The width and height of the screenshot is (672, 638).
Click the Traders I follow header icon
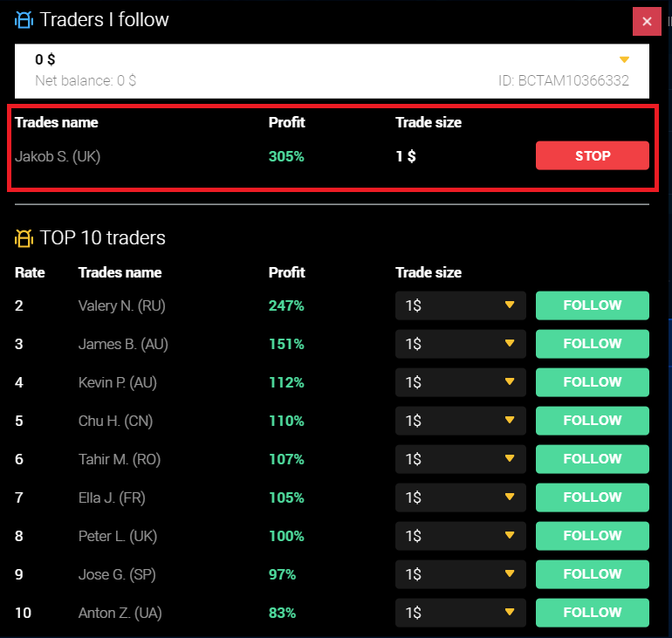click(24, 19)
